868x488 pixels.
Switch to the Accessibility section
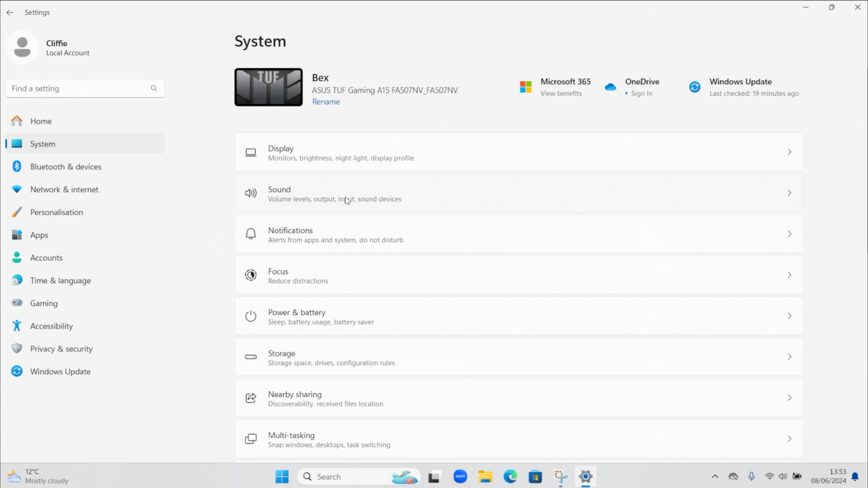point(51,326)
